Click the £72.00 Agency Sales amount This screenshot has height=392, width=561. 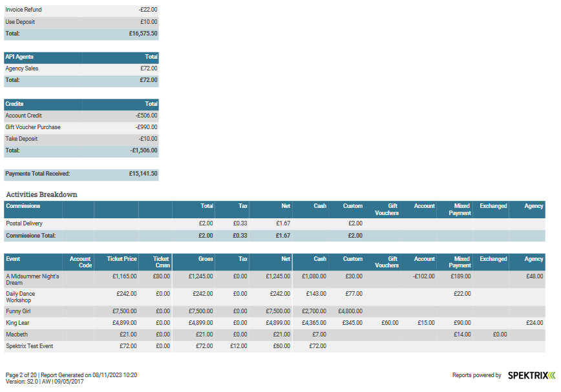[x=149, y=68]
